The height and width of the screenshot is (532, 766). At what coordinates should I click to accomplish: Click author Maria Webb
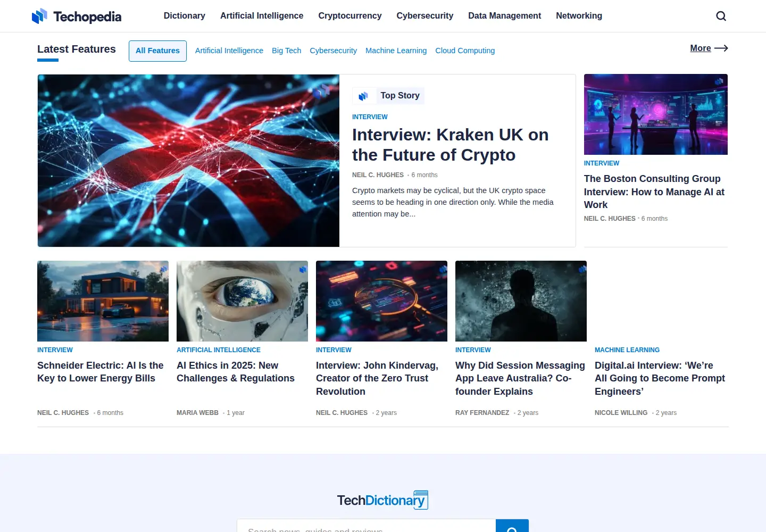(197, 413)
